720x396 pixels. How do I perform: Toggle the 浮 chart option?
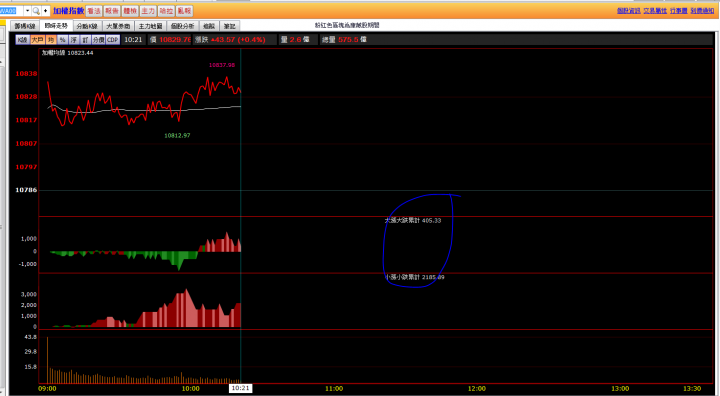[x=73, y=40]
